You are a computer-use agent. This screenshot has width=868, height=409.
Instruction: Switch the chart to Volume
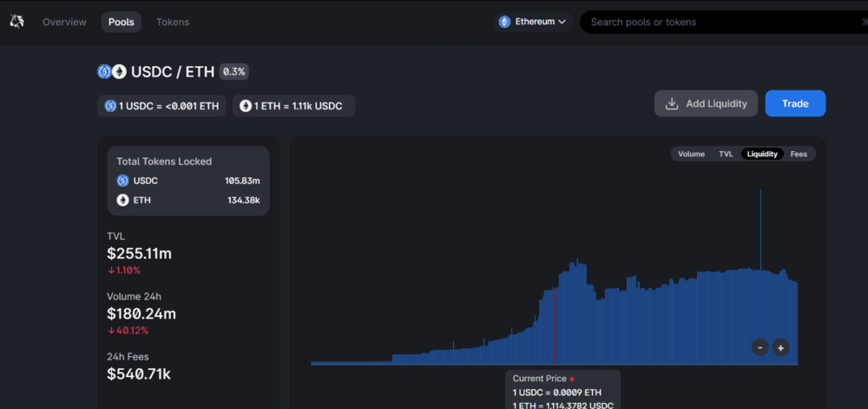point(692,154)
